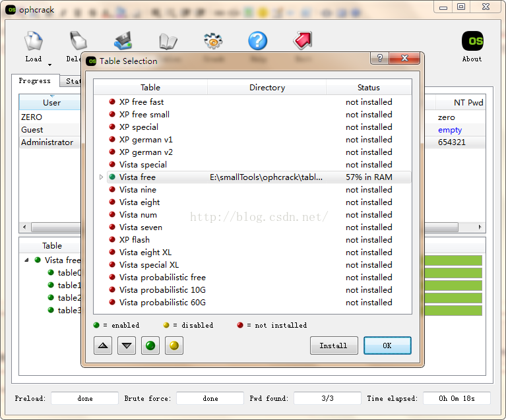
Task: Select the Vista seven table
Action: 141,227
